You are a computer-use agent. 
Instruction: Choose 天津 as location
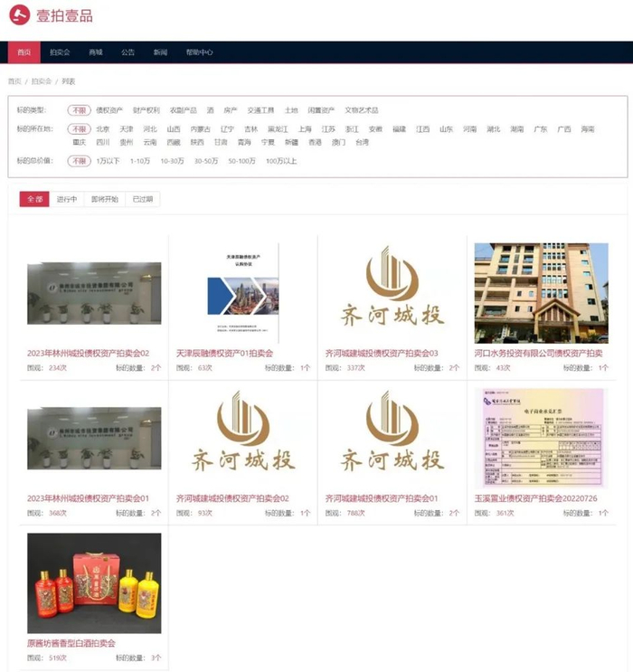point(127,129)
